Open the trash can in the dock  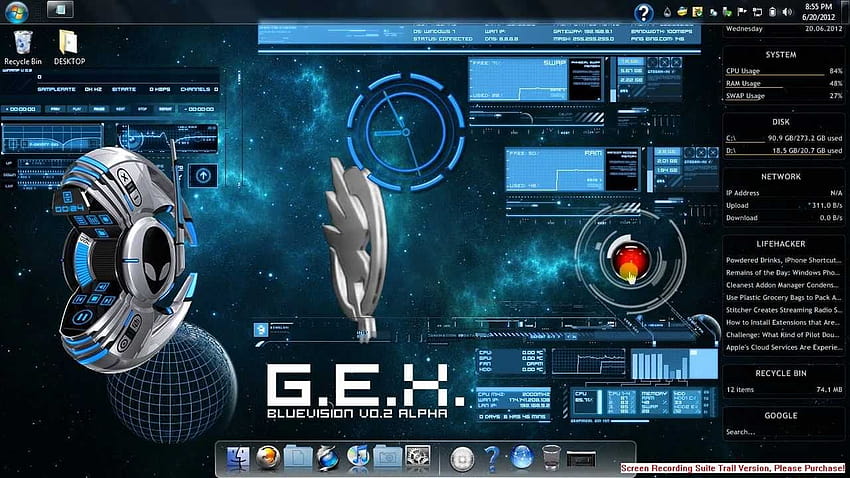point(551,458)
